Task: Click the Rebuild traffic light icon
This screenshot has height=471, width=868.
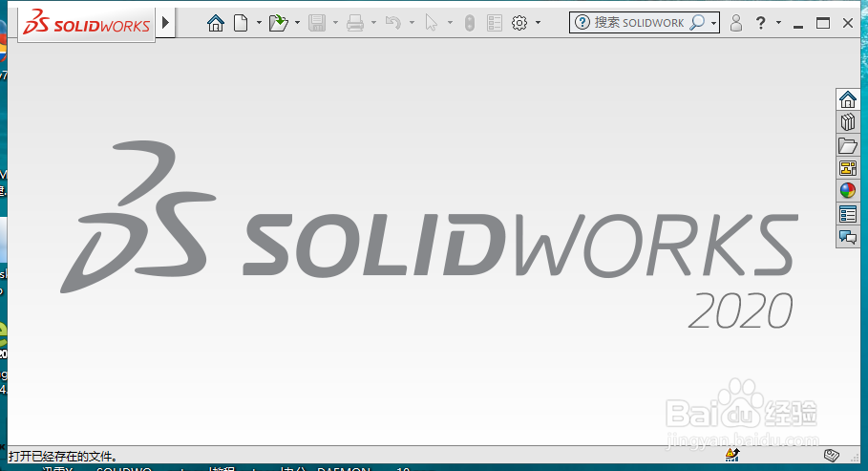Action: [470, 23]
